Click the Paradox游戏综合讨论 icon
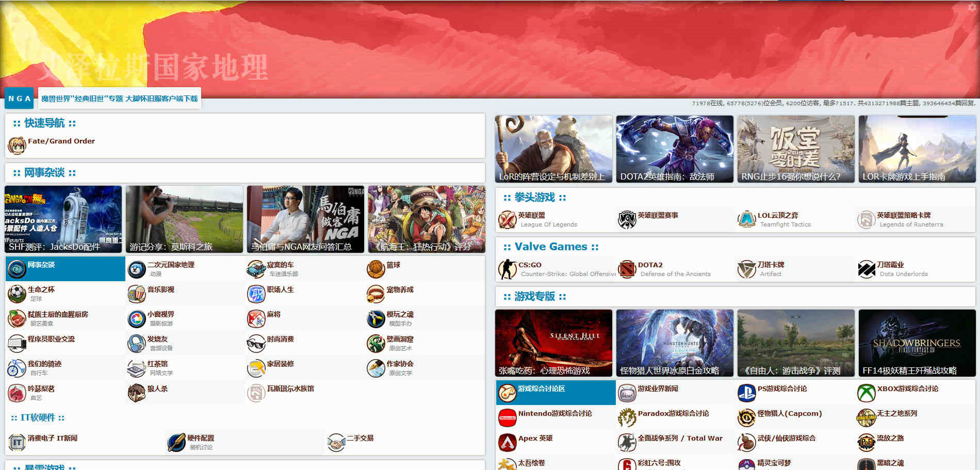This screenshot has height=470, width=980. coord(627,418)
